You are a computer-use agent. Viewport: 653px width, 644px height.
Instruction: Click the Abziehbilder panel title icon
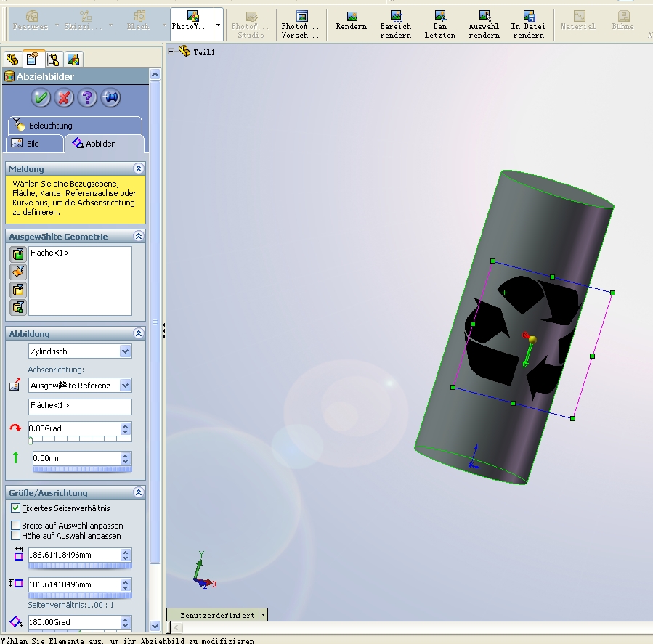9,76
